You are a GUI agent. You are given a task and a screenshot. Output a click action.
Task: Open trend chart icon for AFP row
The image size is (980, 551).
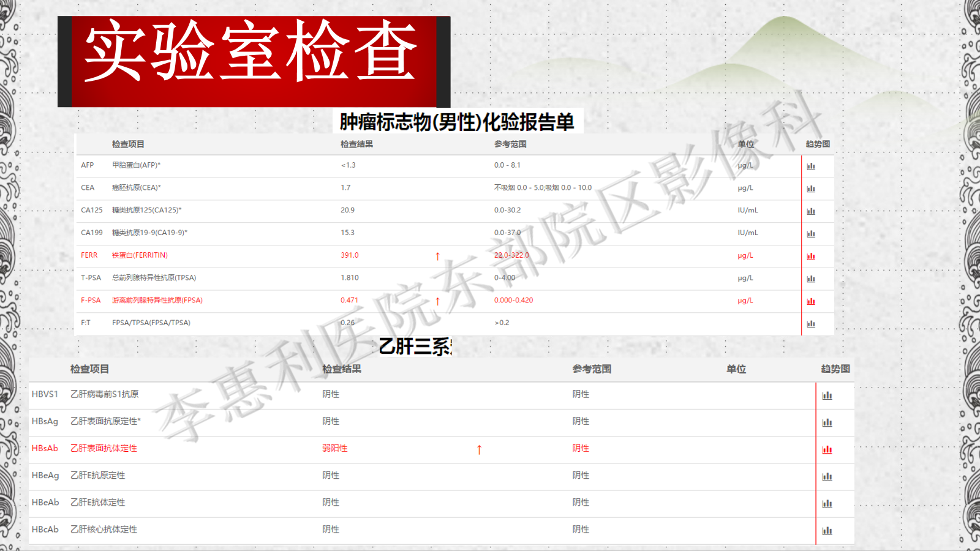tap(811, 166)
